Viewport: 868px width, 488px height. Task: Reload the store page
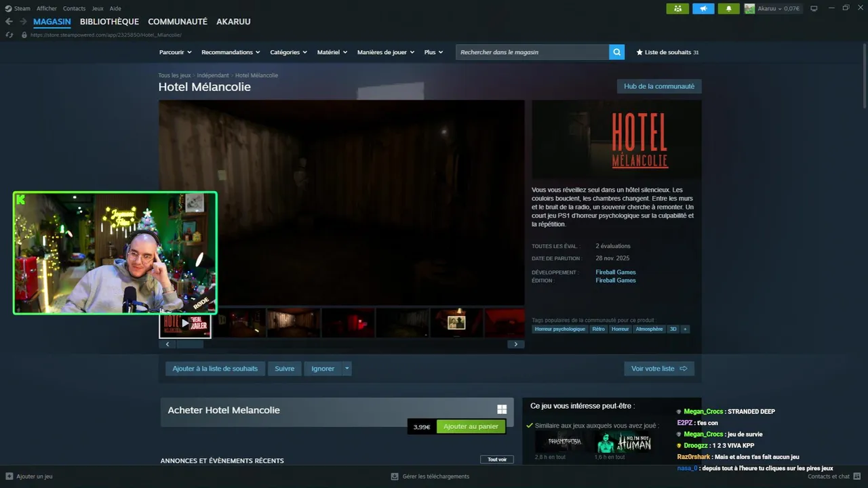coord(9,35)
